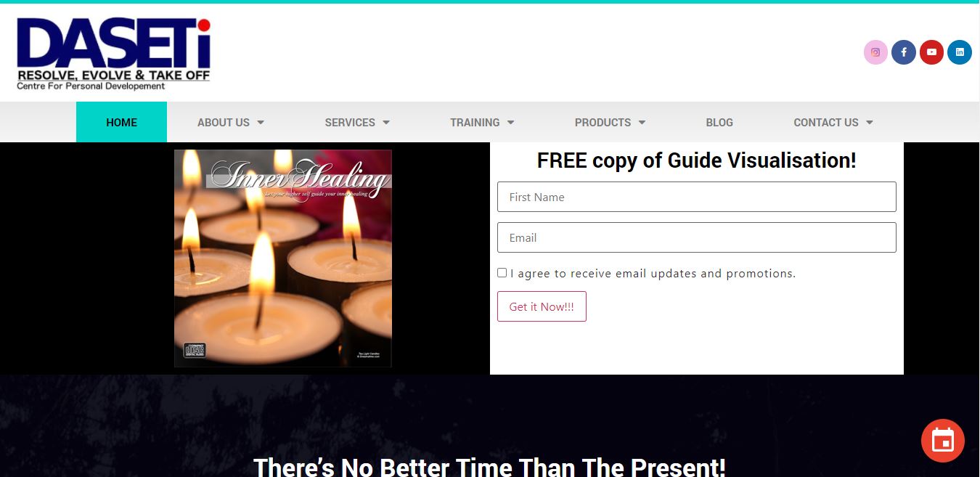The image size is (980, 477).
Task: Expand the Services dropdown arrow
Action: pos(386,123)
